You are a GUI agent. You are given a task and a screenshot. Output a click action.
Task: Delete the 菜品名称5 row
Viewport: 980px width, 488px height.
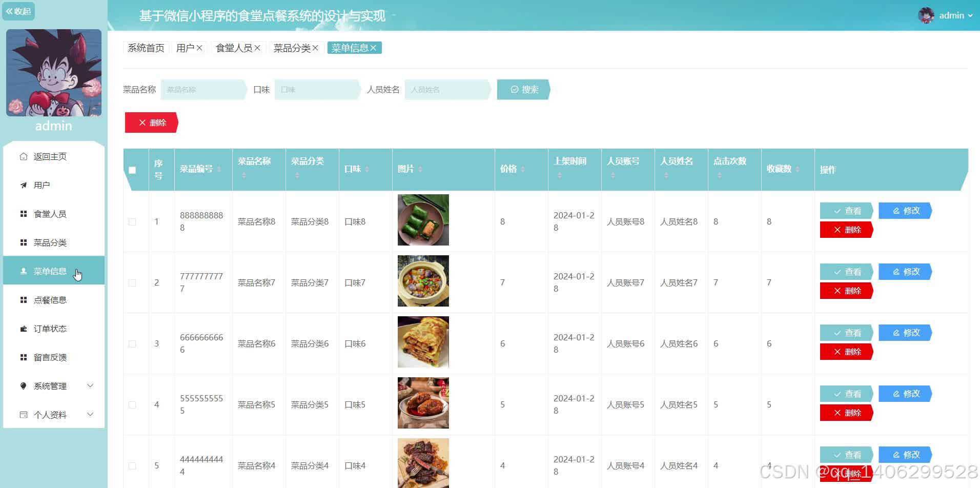[x=847, y=413]
